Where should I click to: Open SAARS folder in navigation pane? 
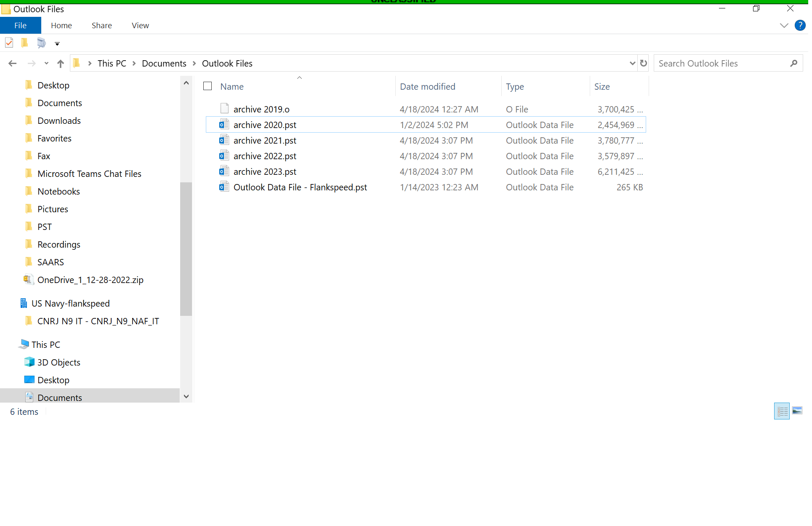(x=51, y=262)
